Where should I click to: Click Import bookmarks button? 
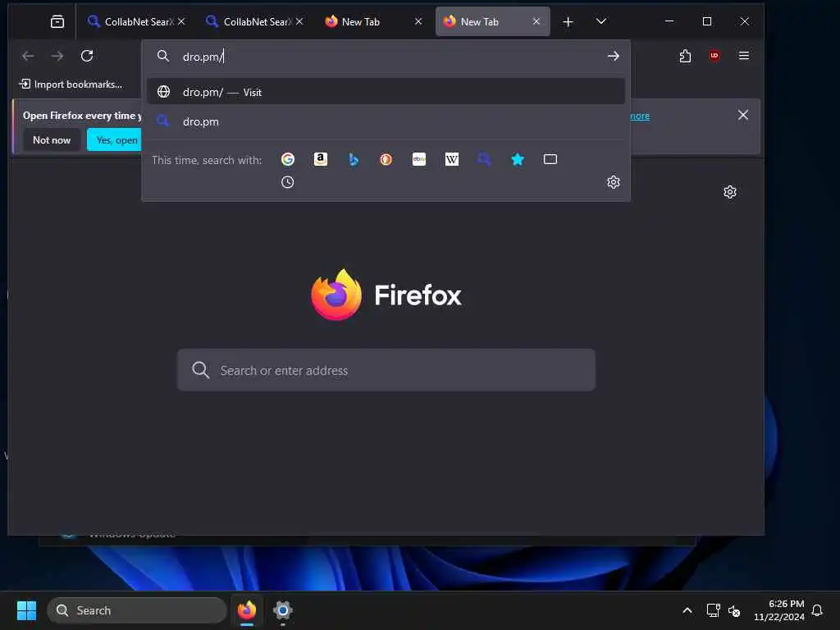(71, 84)
